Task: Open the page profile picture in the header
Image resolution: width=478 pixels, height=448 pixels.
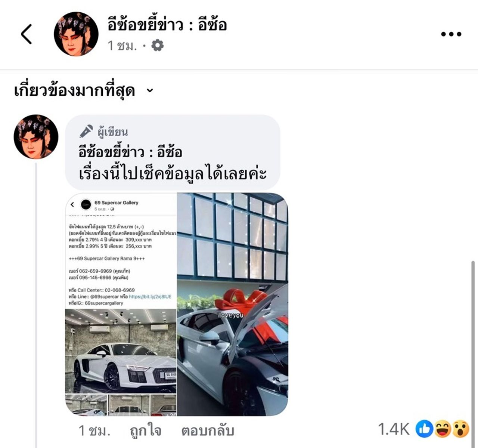Action: (x=76, y=34)
